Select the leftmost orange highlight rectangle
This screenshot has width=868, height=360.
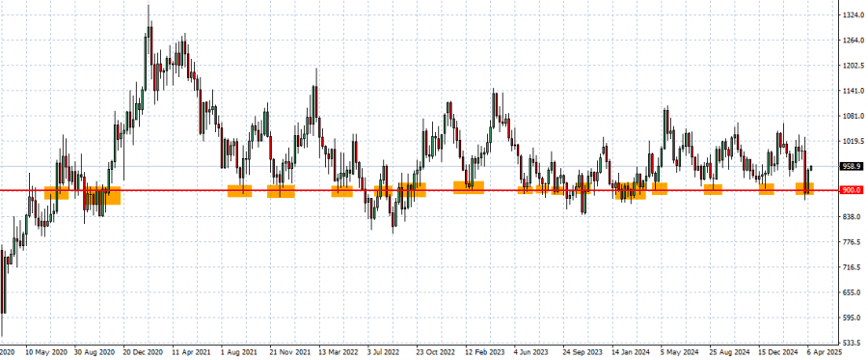pos(57,193)
